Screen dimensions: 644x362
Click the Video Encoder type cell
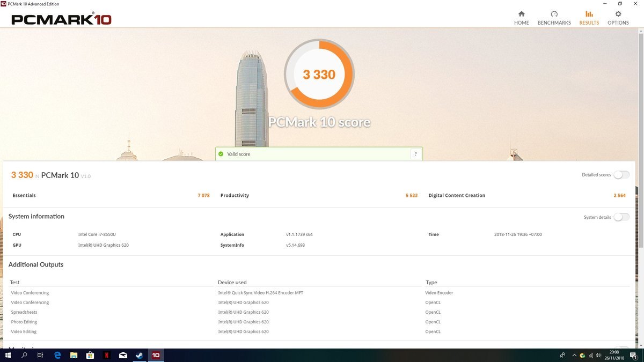pyautogui.click(x=439, y=293)
